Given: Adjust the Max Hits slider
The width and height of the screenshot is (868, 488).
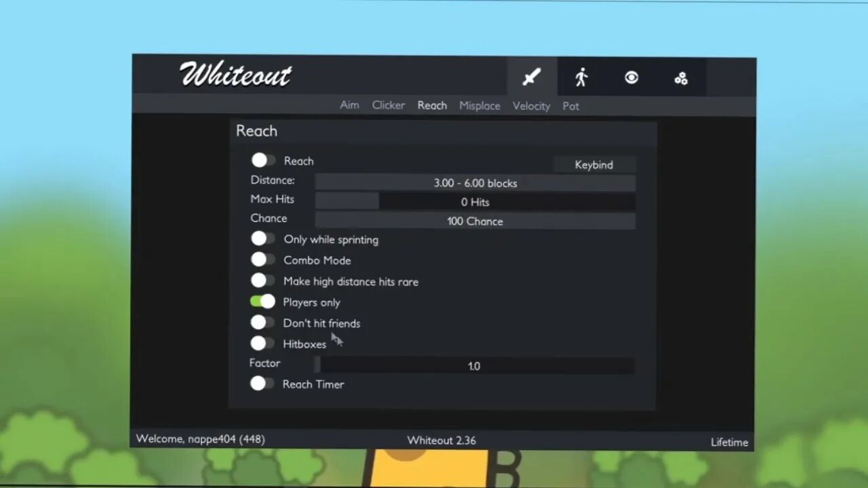Looking at the screenshot, I should tap(475, 202).
